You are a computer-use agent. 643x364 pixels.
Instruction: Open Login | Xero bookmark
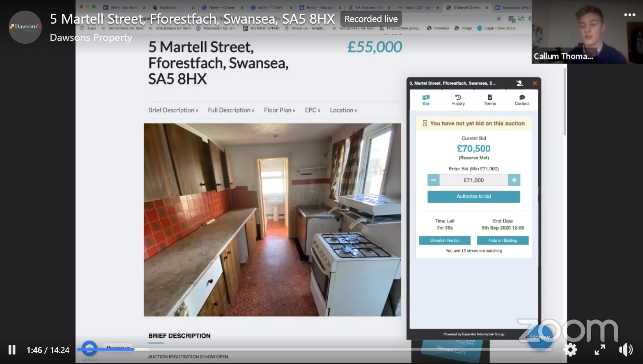(x=498, y=28)
